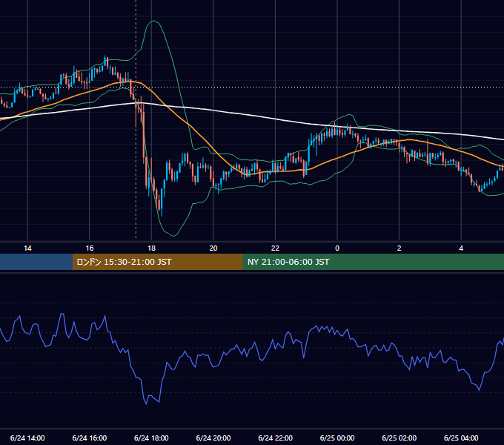
Task: Click the 6/25 00:00 date label
Action: (x=337, y=438)
